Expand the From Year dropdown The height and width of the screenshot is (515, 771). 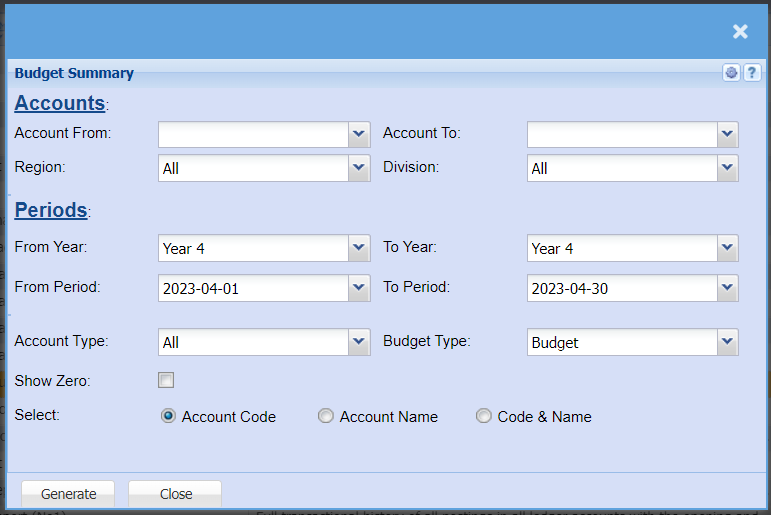(x=359, y=248)
